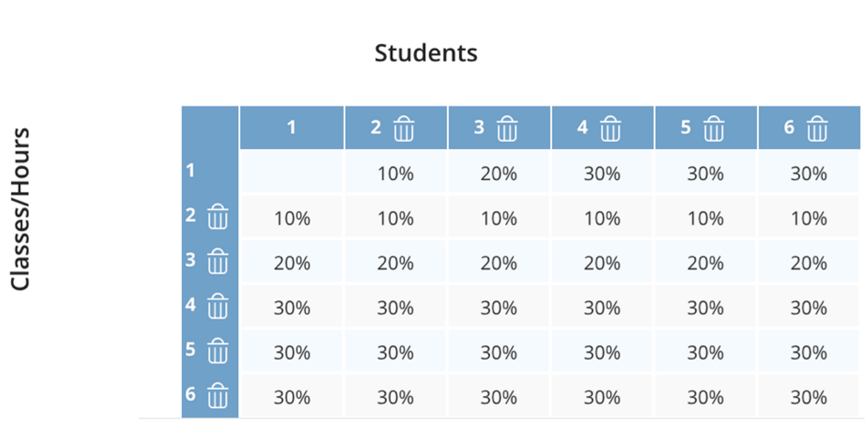
Task: Remove student column 4 via trash icon
Action: point(610,129)
